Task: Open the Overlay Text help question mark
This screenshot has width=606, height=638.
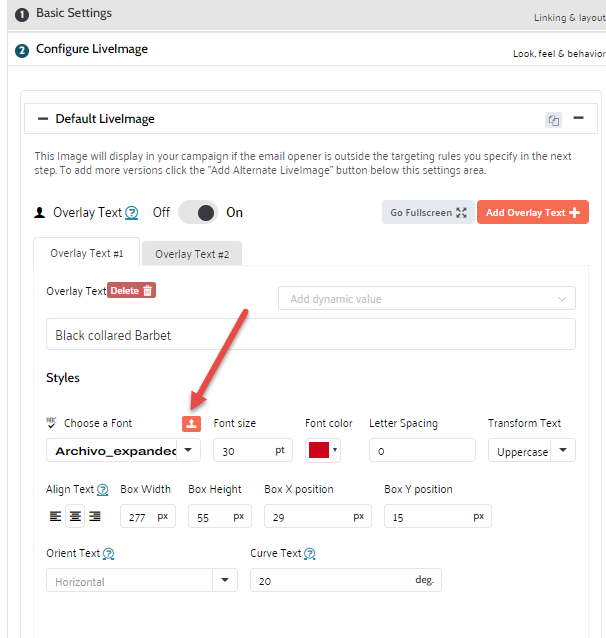Action: [x=131, y=212]
